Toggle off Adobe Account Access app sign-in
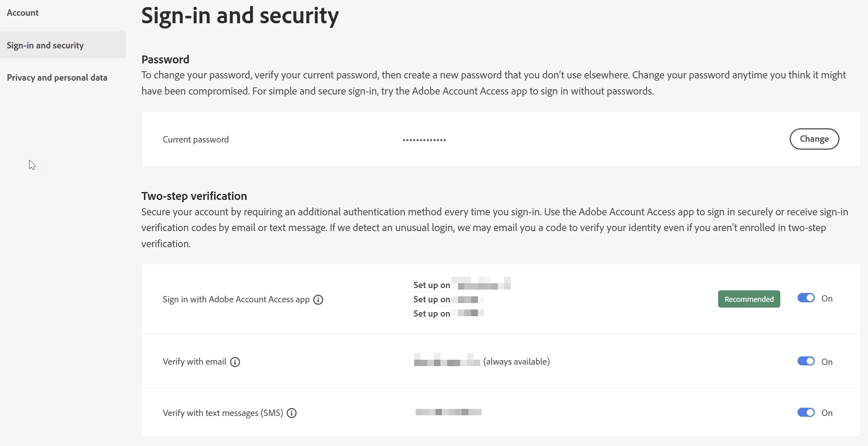This screenshot has height=446, width=868. coord(806,298)
